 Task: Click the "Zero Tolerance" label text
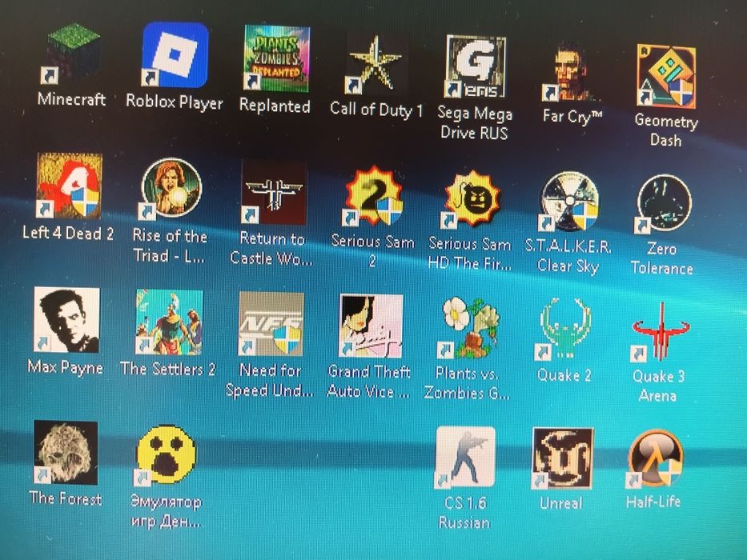pos(662,258)
